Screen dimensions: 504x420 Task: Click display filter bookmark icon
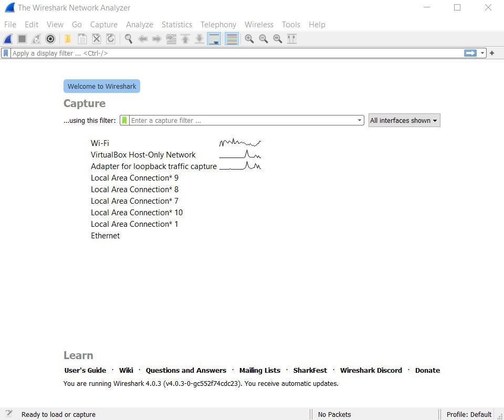(6, 53)
